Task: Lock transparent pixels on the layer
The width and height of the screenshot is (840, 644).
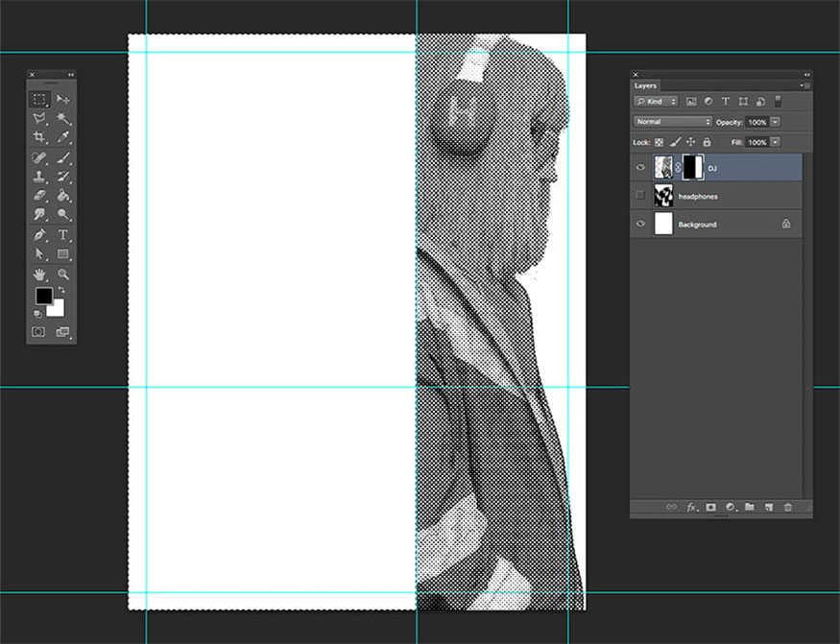Action: (660, 142)
